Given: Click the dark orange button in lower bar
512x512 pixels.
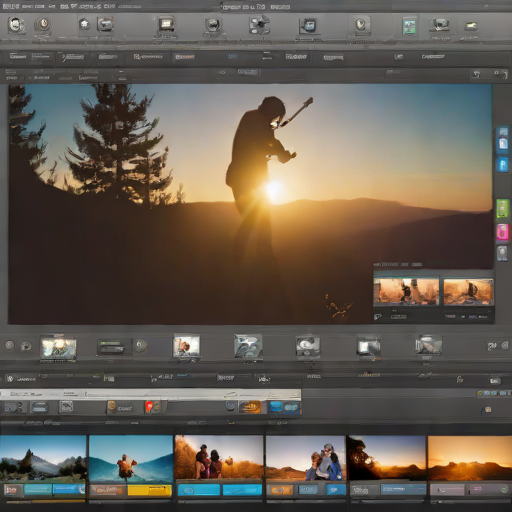Looking at the screenshot, I should click(250, 407).
